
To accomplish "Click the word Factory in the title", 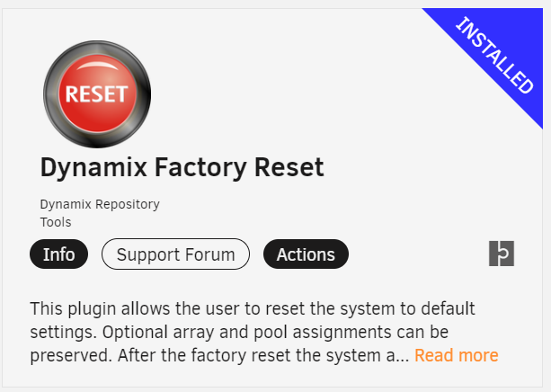I will 200,168.
